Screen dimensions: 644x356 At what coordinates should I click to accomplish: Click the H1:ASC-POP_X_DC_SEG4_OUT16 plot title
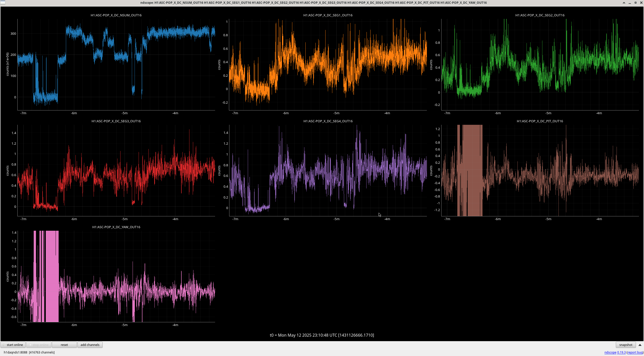pyautogui.click(x=328, y=121)
